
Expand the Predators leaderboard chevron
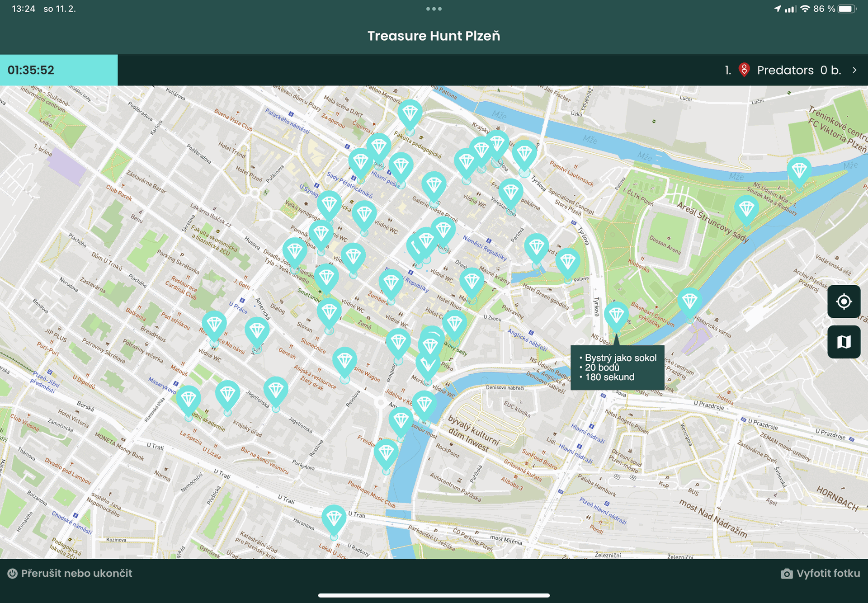854,70
